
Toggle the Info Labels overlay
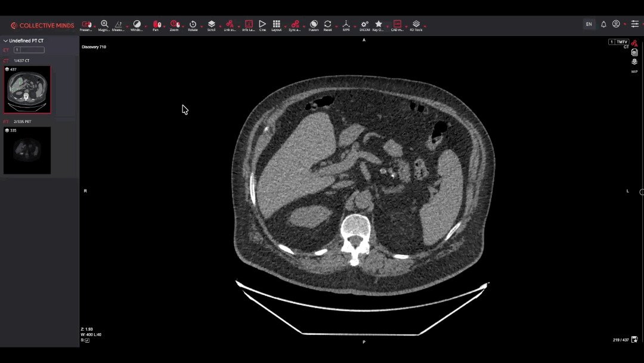pos(249,24)
